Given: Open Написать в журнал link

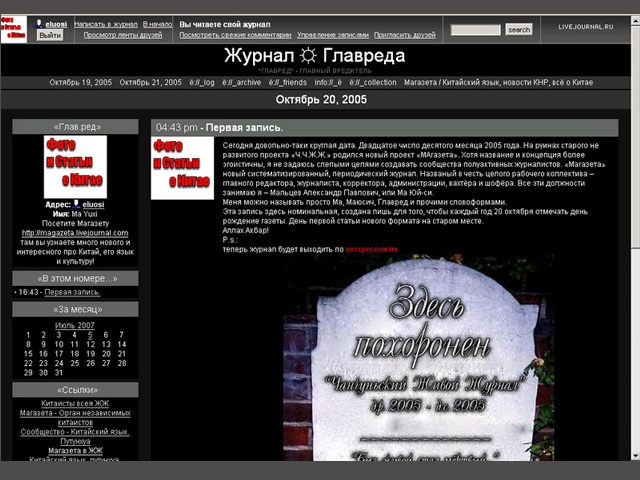Looking at the screenshot, I should [x=106, y=24].
